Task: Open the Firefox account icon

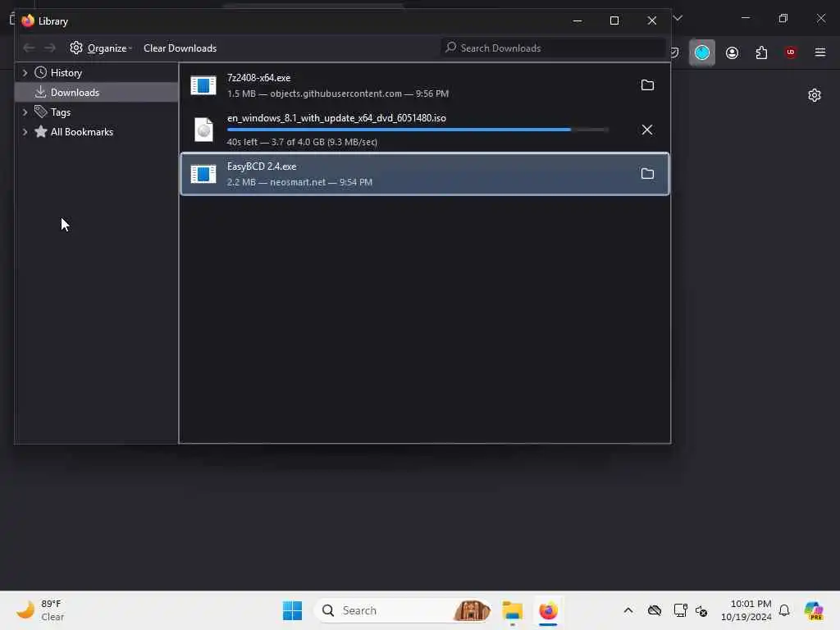Action: coord(732,52)
